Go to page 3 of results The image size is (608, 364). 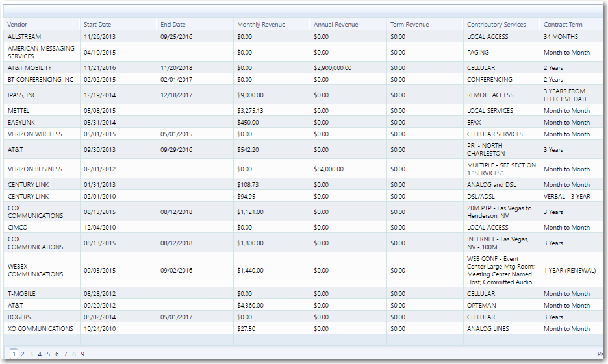(x=31, y=354)
